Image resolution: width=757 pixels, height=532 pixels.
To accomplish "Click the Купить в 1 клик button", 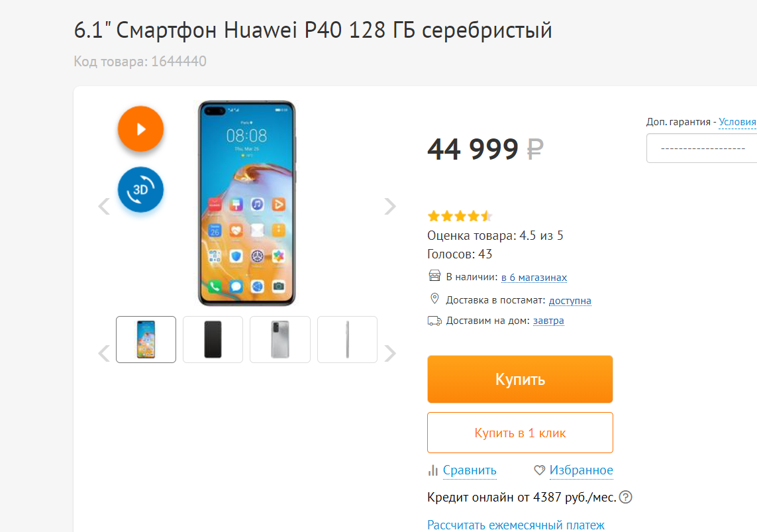I will pos(520,433).
